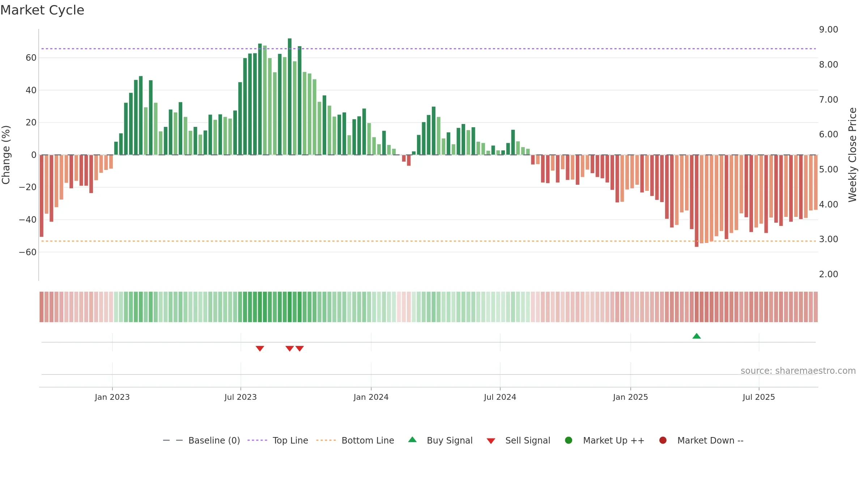Image resolution: width=868 pixels, height=488 pixels.
Task: Click the Sell Signal legend label
Action: pyautogui.click(x=528, y=440)
